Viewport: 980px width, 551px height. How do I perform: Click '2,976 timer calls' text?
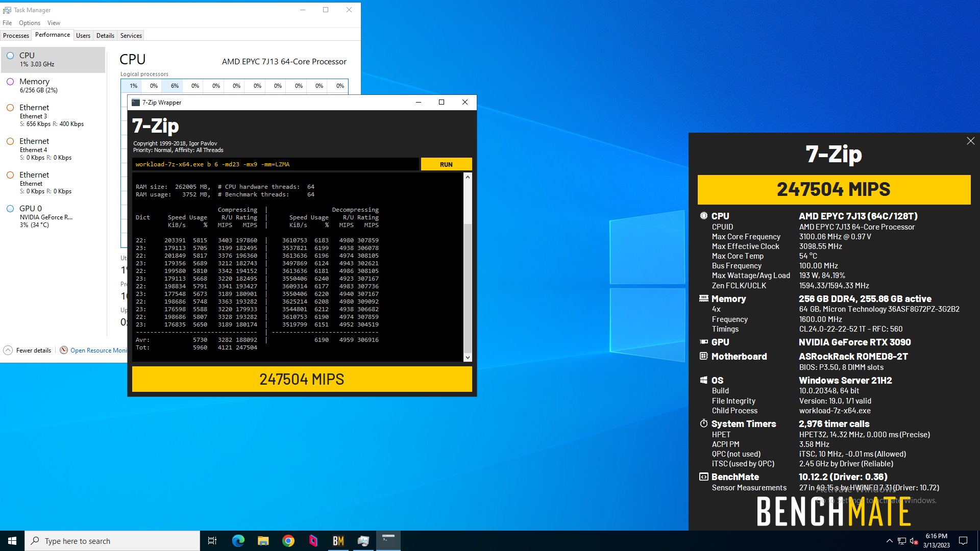(834, 423)
